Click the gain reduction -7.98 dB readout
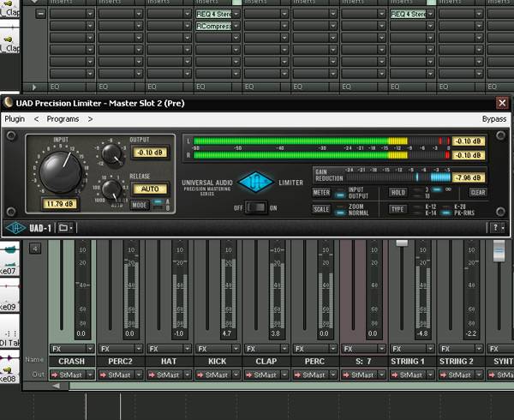The image size is (514, 420). (x=468, y=177)
